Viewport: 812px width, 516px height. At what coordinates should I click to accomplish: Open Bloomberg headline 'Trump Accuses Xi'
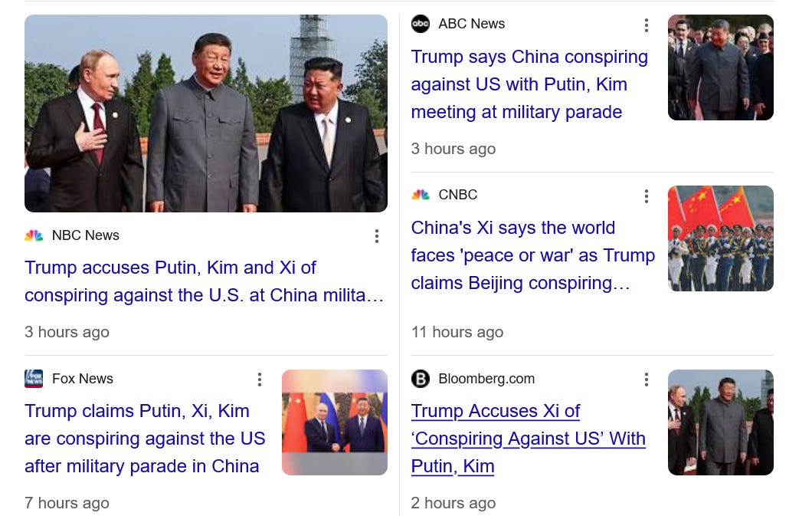tap(529, 439)
